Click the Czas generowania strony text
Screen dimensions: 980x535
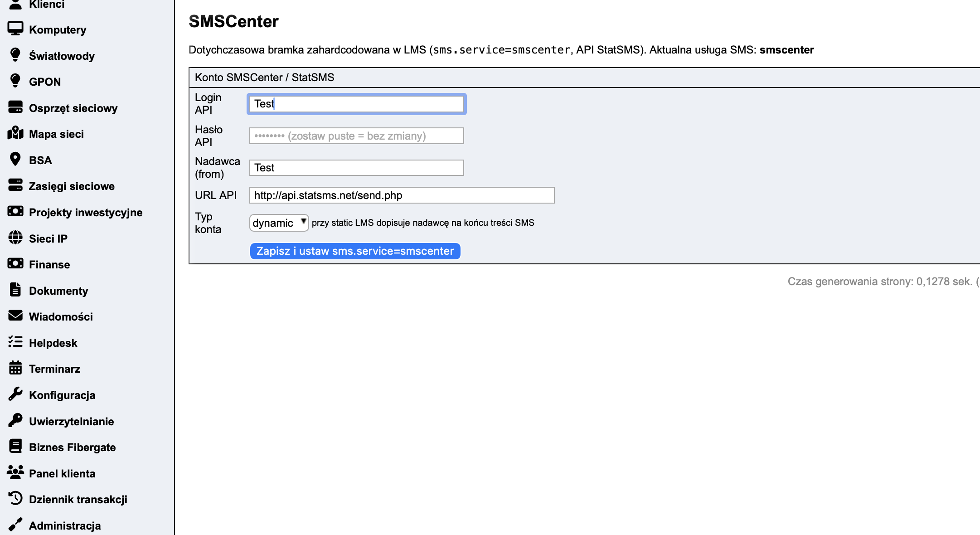(883, 282)
